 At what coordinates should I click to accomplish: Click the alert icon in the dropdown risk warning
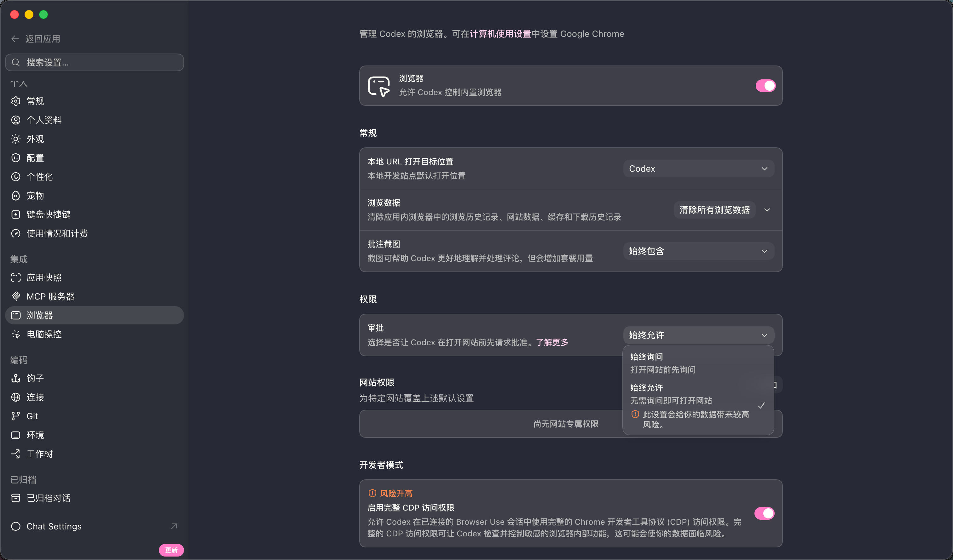point(635,414)
